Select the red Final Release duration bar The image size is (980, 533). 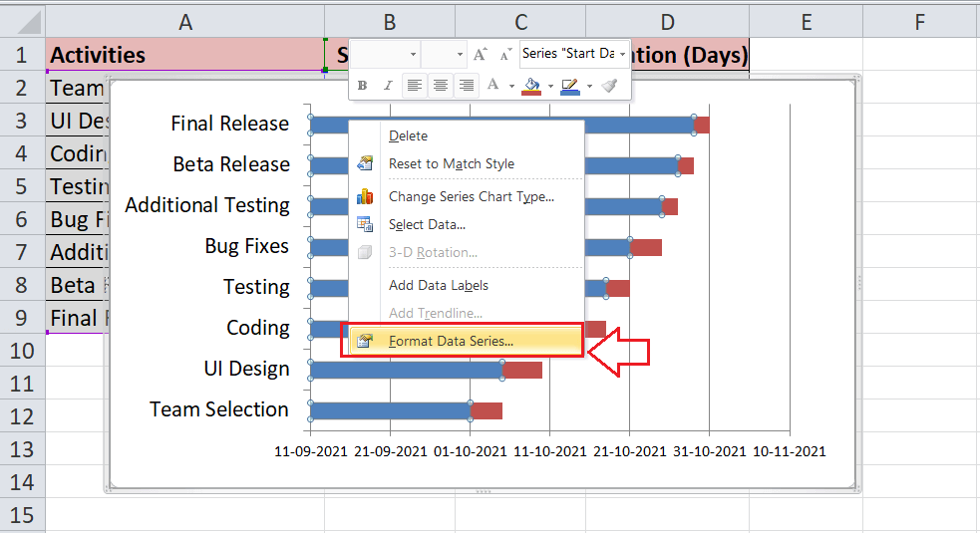pos(702,125)
